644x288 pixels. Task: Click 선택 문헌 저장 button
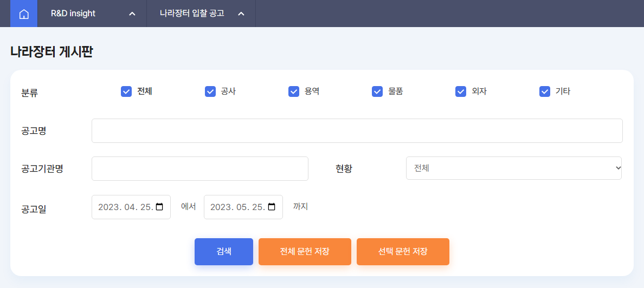(403, 252)
